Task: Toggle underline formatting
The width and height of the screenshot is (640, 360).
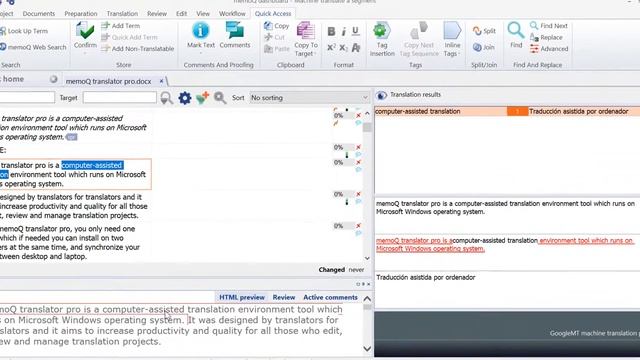Action: 356,31
